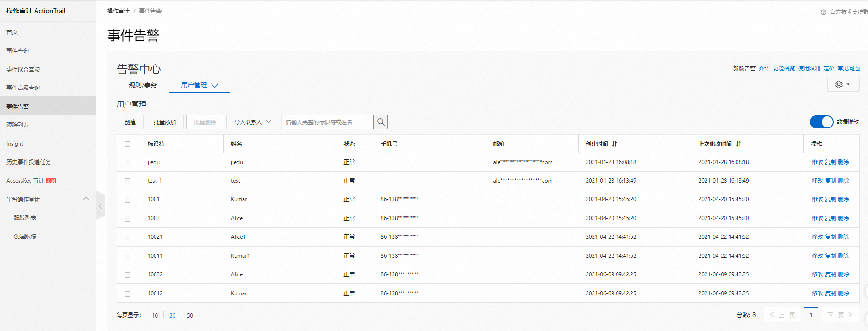The height and width of the screenshot is (331, 868).
Task: Show 50 items per page
Action: [x=190, y=316]
